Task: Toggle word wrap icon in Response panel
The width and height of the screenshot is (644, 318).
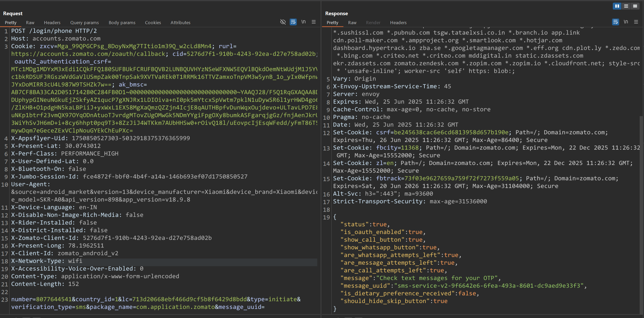Action: coord(615,22)
